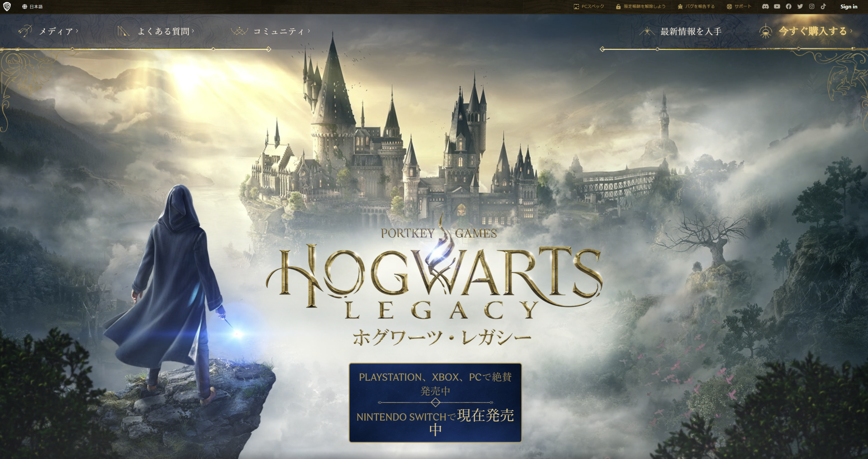This screenshot has width=868, height=459.
Task: Click the padlock icon for 限定報酬を解除しよう
Action: click(x=618, y=7)
